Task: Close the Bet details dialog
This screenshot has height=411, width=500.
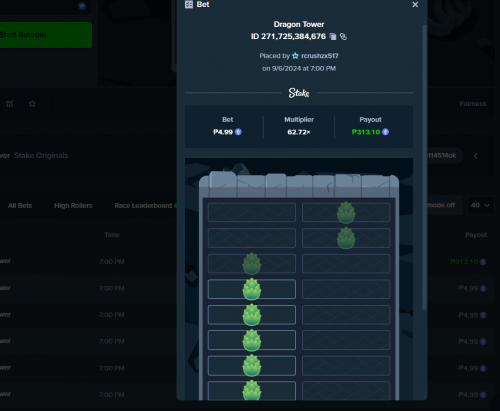Action: (x=415, y=5)
